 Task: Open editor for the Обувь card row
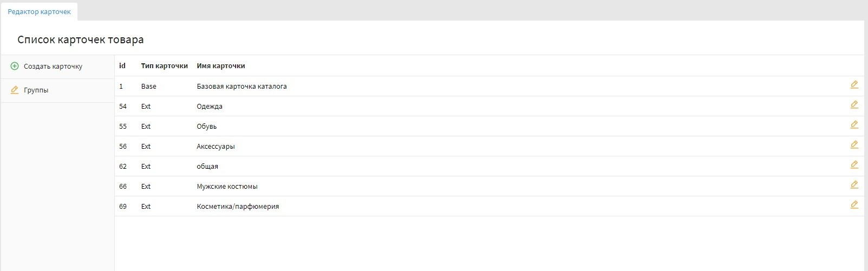pyautogui.click(x=854, y=125)
